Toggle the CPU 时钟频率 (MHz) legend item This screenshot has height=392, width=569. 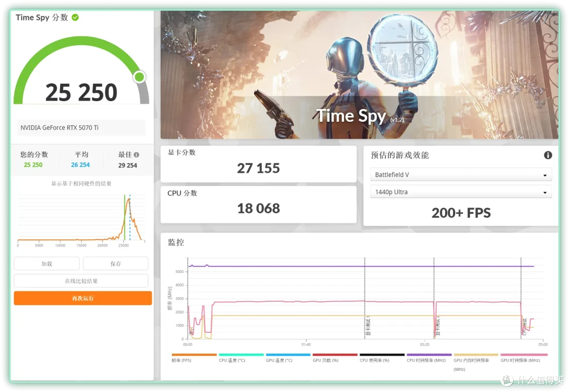429,357
